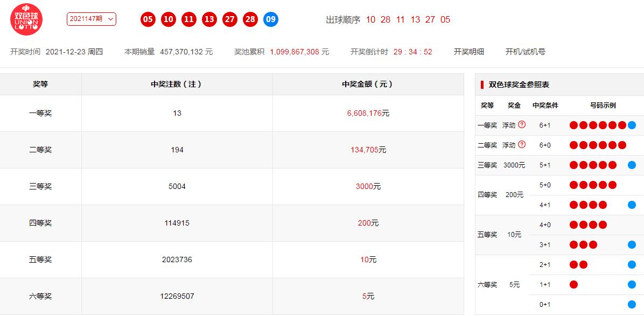Screen dimensions: 644x316
Task: Click the first prize amount 6,608,176元
Action: click(368, 113)
